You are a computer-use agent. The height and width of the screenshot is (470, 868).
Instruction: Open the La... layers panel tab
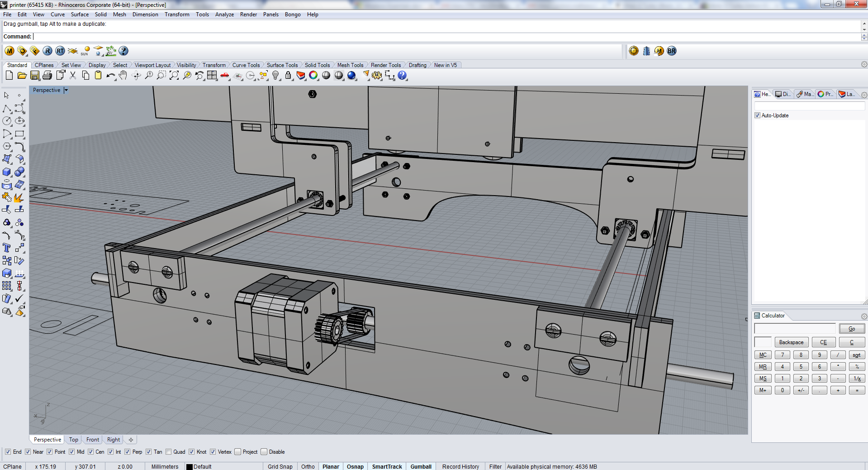[x=847, y=94]
